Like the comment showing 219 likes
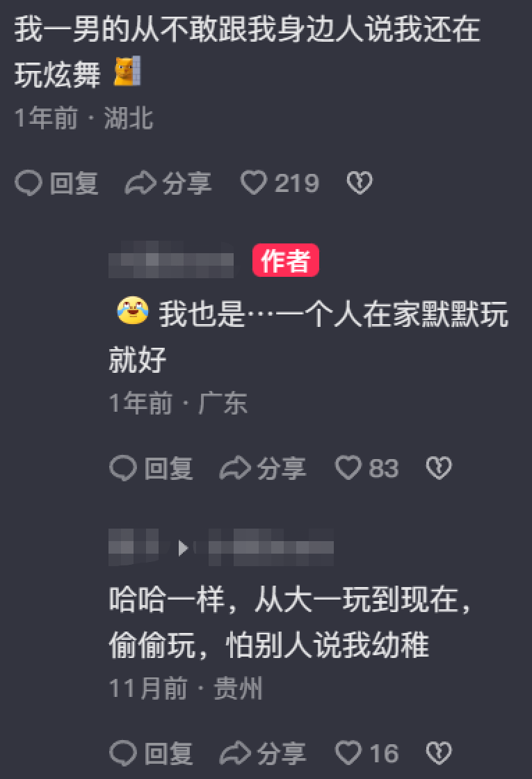Viewport: 532px width, 779px height. pos(280,184)
